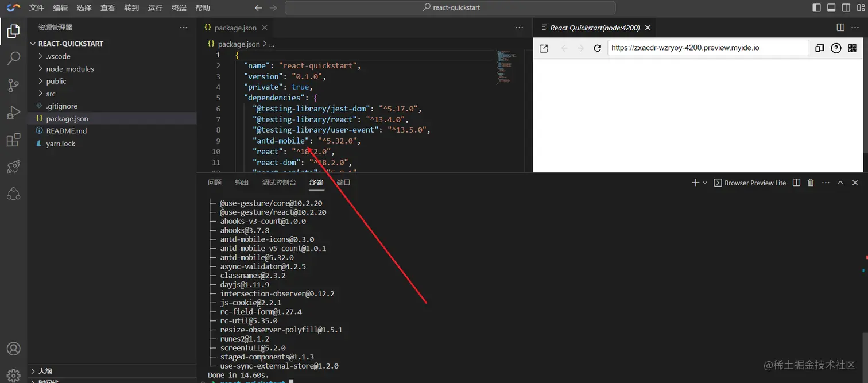The width and height of the screenshot is (868, 383).
Task: Toggle secondary side bar layout icon
Action: coord(846,8)
